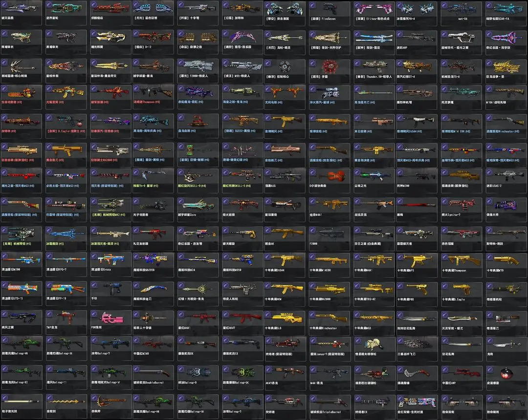Image resolution: width=528 pixels, height=420 pixels.
Task: Open the mat-X4 weapon card
Action: pyautogui.click(x=462, y=13)
